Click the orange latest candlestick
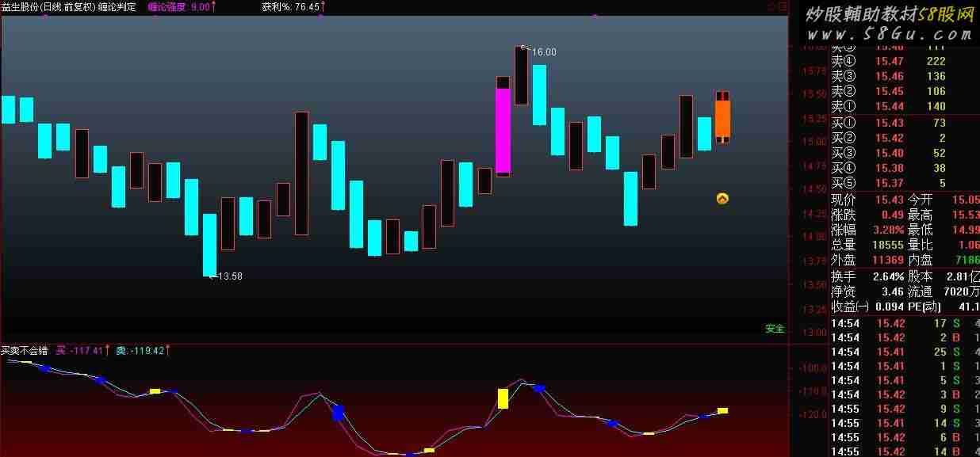The image size is (980, 457). pos(722,118)
